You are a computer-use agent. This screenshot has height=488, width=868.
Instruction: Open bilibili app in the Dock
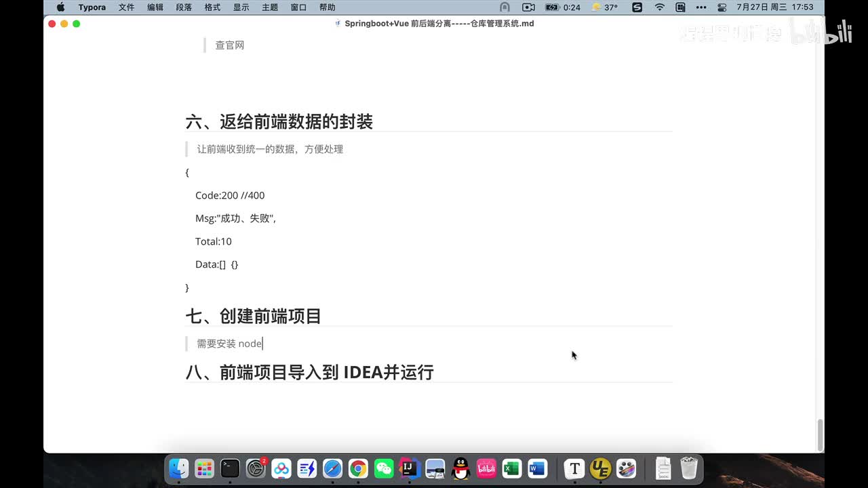tap(486, 468)
